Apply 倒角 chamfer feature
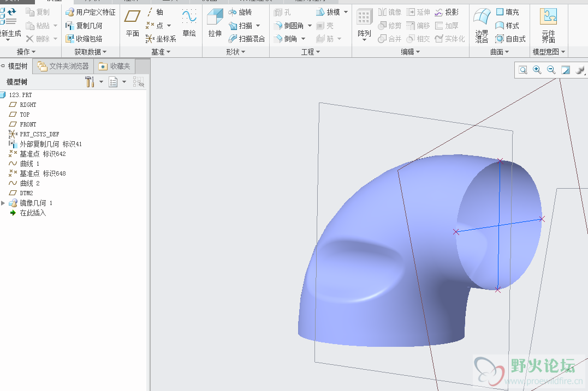 click(286, 39)
